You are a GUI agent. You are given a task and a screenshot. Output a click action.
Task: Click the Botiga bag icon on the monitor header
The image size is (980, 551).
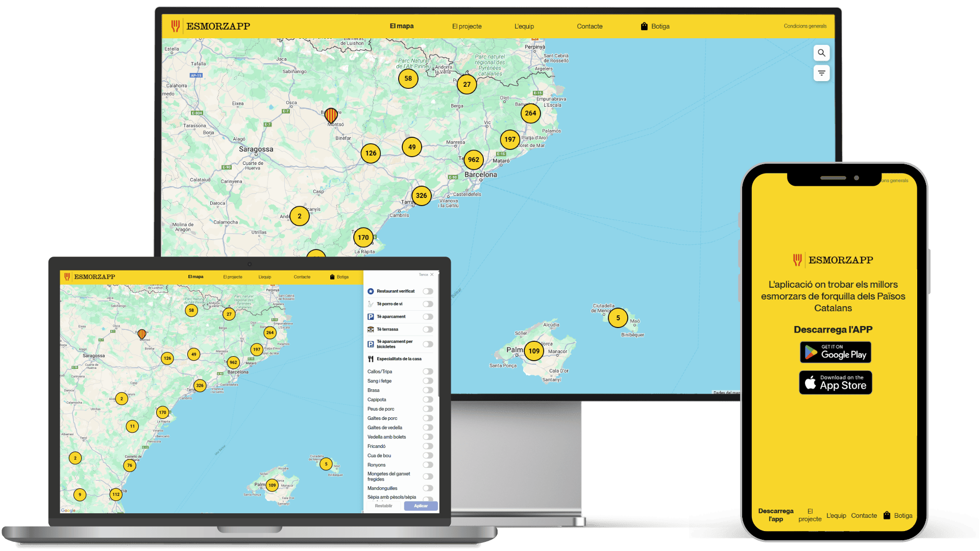coord(644,26)
